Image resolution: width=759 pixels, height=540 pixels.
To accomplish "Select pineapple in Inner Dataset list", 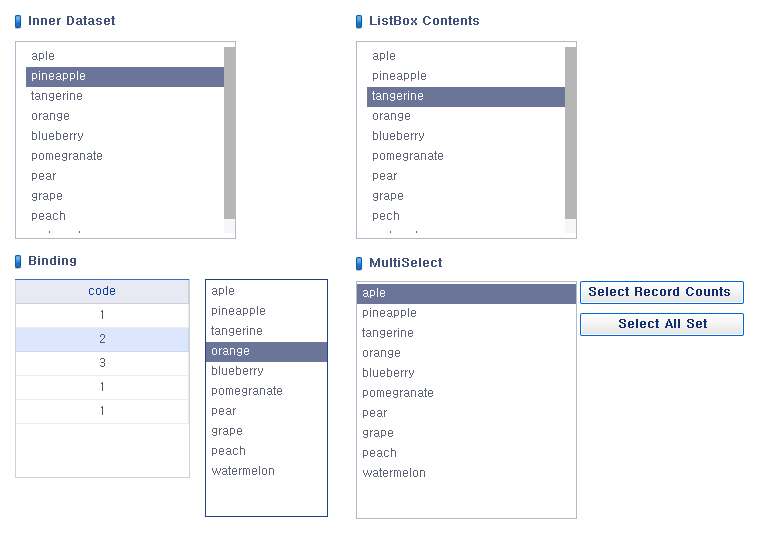I will pyautogui.click(x=125, y=76).
